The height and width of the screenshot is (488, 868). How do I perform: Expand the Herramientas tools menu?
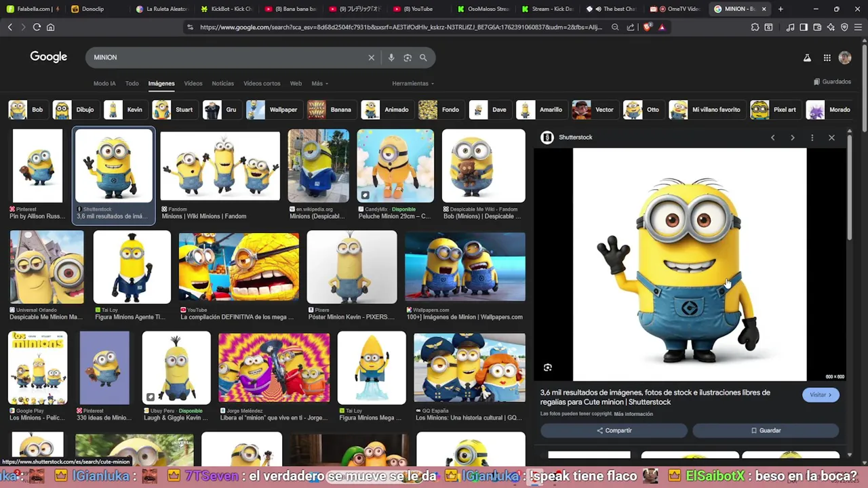412,83
